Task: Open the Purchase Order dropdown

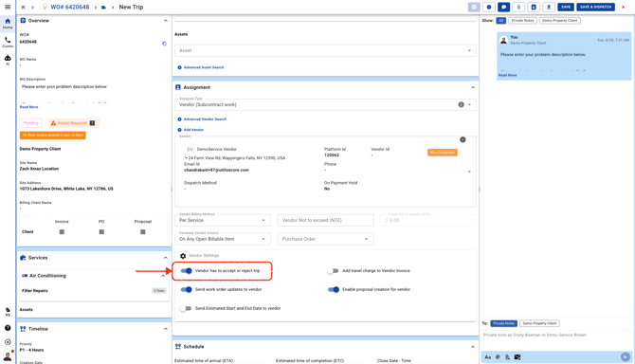Action: [x=325, y=239]
